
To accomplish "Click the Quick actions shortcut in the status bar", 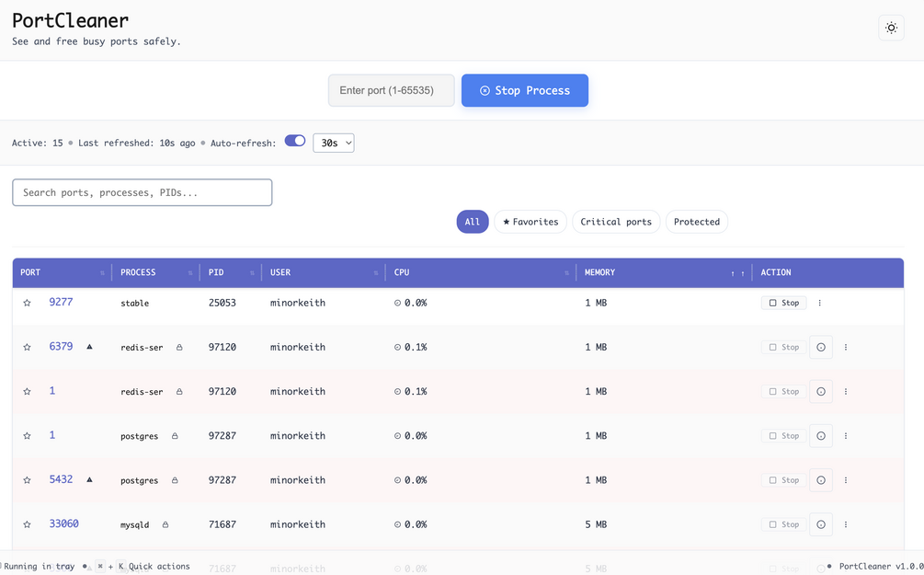I will [x=159, y=566].
